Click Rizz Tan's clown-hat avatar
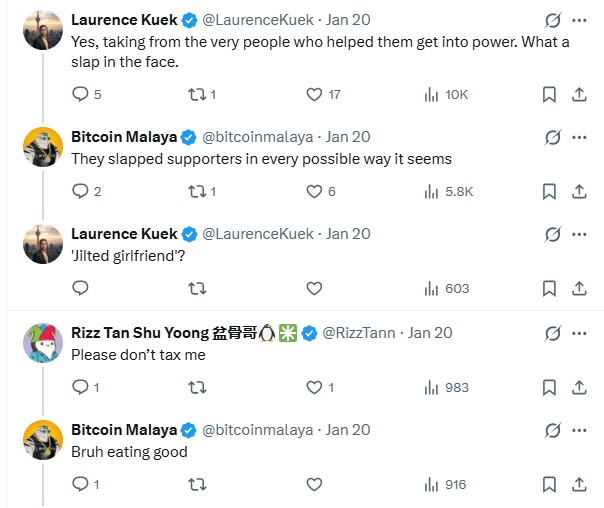Image resolution: width=604 pixels, height=508 pixels. (x=43, y=343)
